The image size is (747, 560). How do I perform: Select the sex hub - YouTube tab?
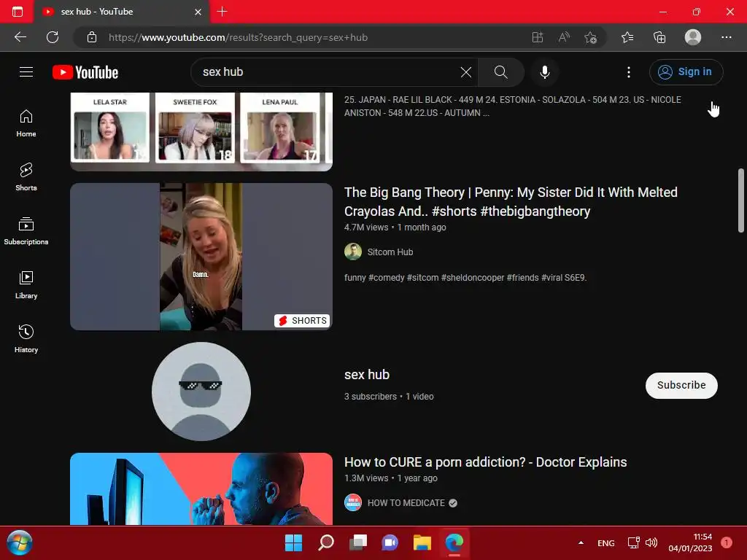click(x=122, y=12)
